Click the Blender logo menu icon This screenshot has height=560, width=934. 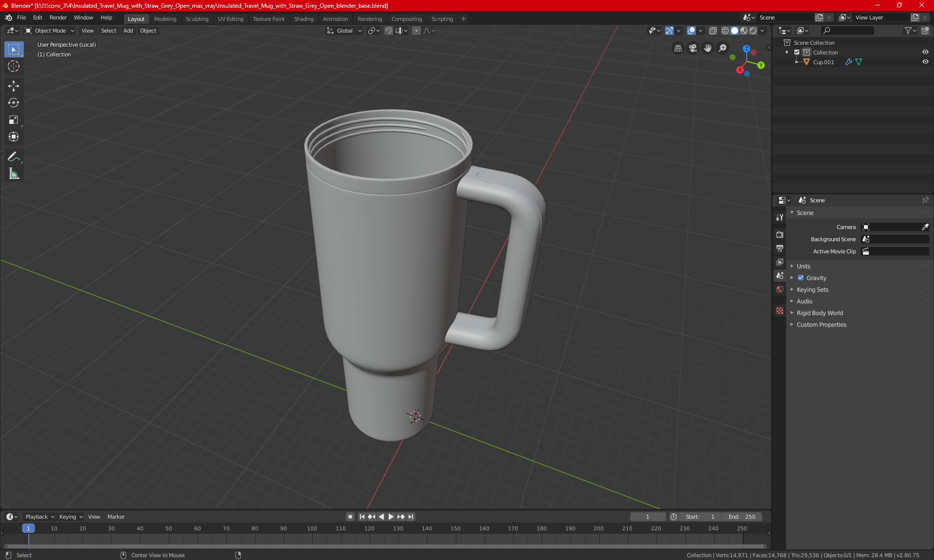coord(8,17)
